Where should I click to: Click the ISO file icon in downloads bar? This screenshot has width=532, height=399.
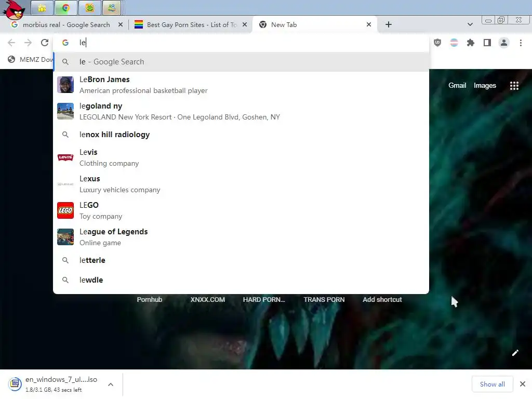[15, 384]
